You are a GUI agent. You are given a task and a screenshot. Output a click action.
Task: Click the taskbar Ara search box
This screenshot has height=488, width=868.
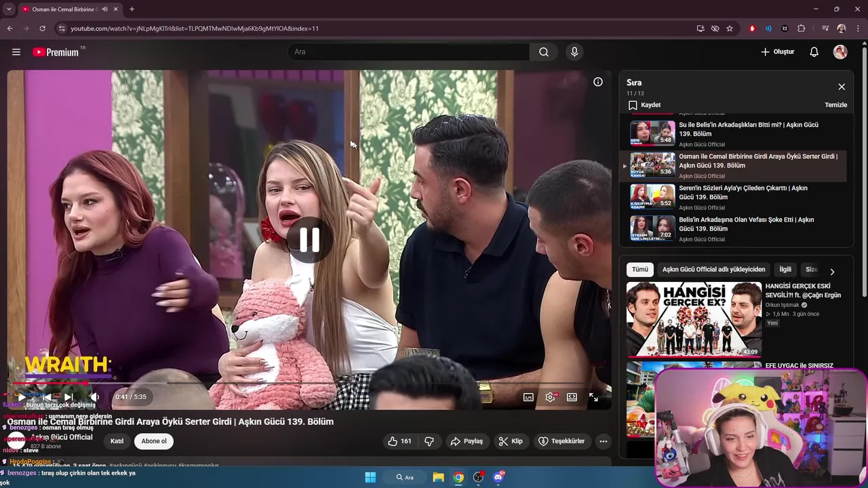click(406, 477)
